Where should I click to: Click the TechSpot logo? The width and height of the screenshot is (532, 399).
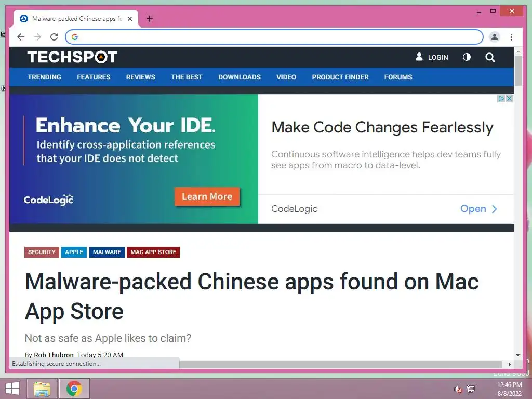pos(72,57)
